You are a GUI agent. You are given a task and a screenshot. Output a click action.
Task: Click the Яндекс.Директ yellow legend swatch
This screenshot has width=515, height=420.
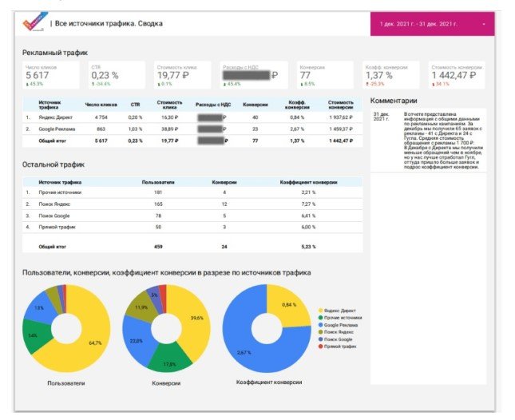320,311
